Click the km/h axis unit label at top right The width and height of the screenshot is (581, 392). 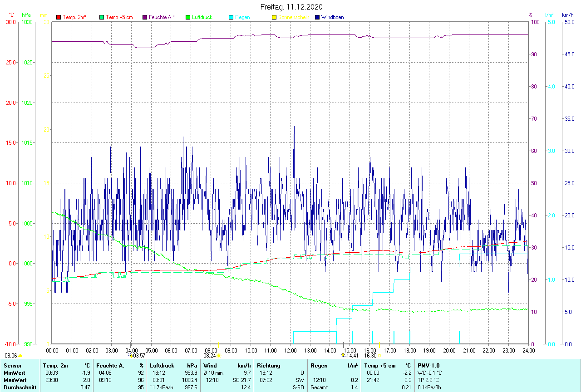pyautogui.click(x=567, y=15)
